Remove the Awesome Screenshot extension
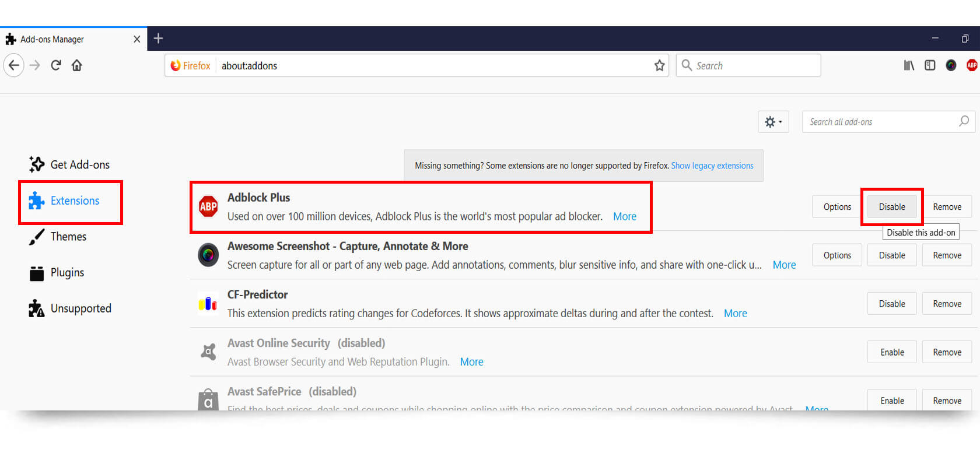This screenshot has height=453, width=980. tap(947, 255)
